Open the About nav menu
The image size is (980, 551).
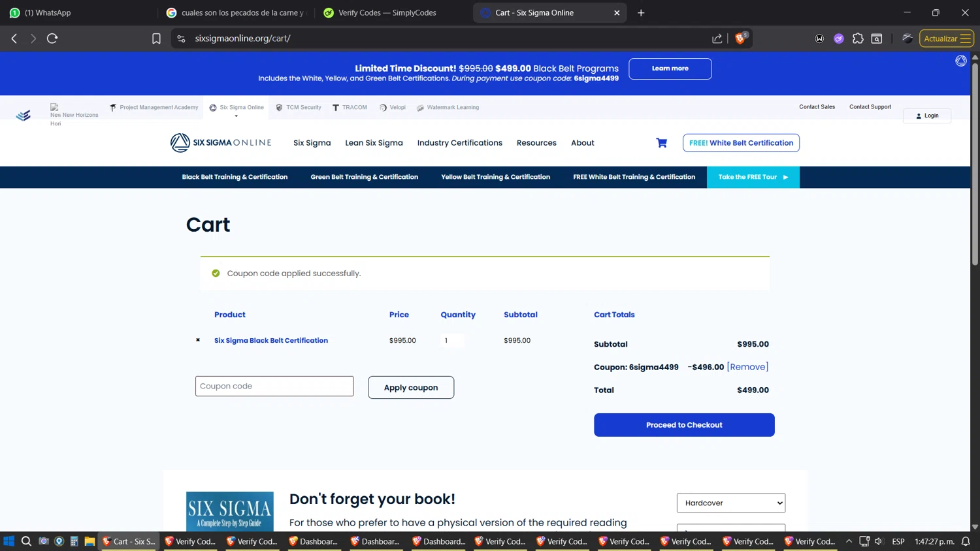click(x=583, y=143)
